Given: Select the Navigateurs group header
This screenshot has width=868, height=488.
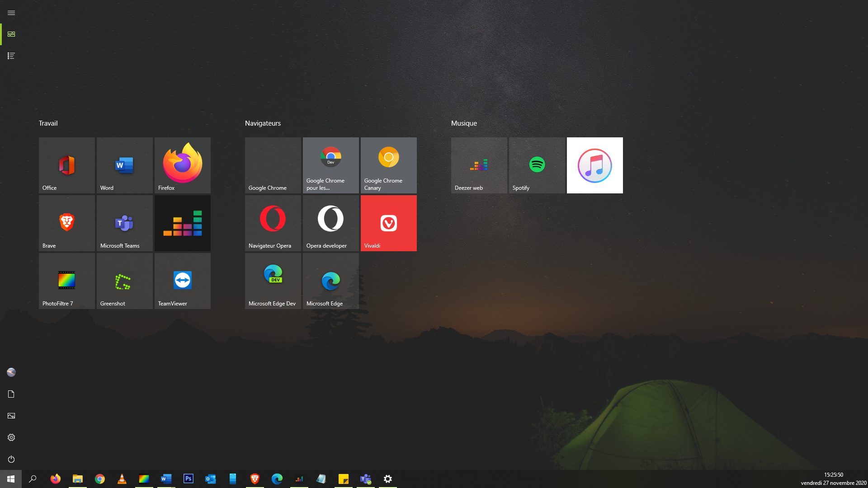Looking at the screenshot, I should click(x=263, y=123).
